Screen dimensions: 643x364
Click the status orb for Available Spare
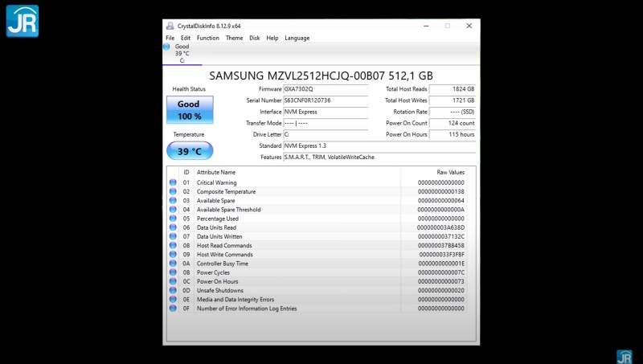pos(173,200)
